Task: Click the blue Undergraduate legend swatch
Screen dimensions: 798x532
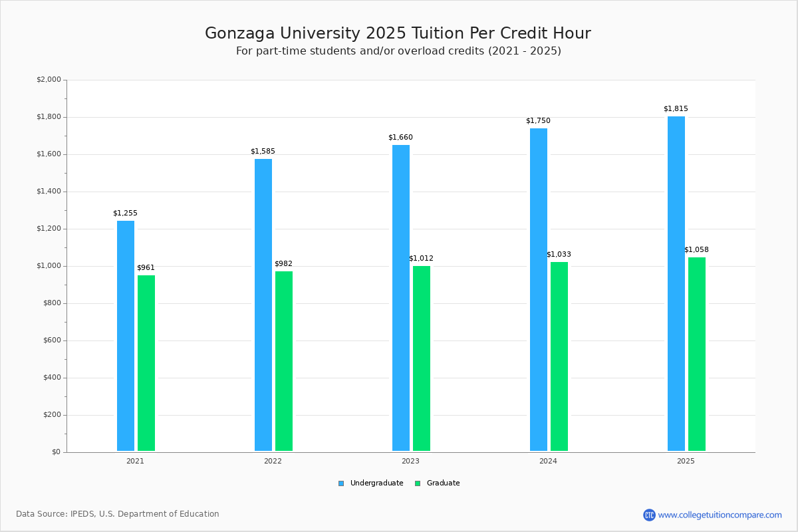Action: 341,483
